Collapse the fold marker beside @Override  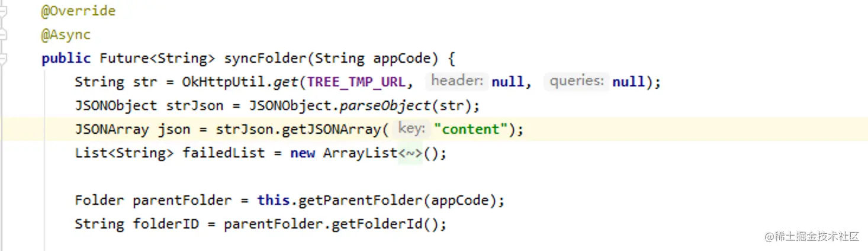click(x=3, y=11)
